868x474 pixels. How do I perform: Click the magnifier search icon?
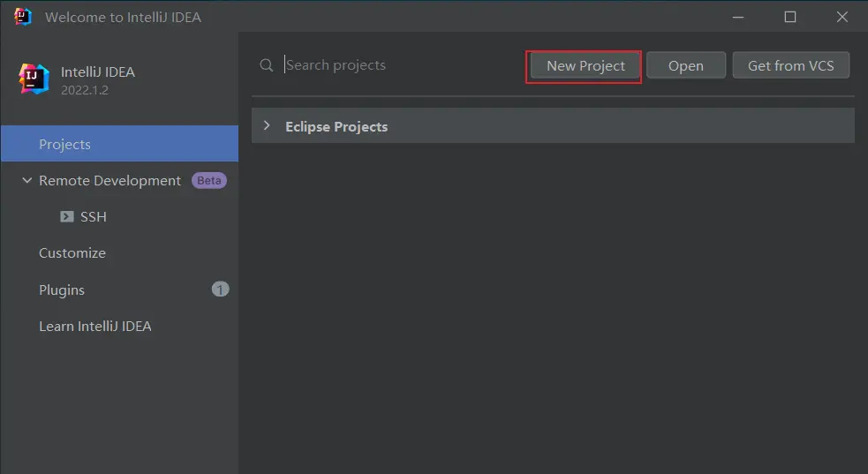pyautogui.click(x=266, y=65)
